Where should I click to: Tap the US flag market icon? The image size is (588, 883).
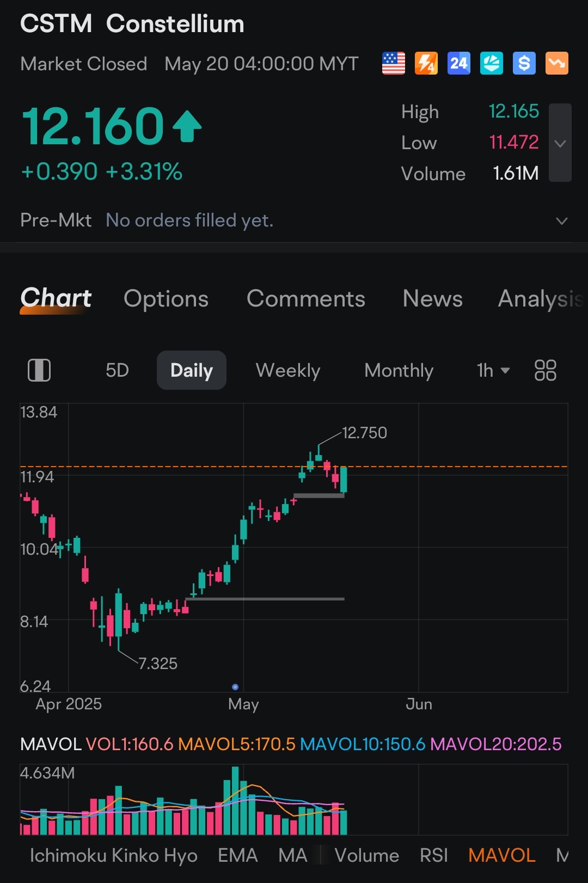(x=394, y=64)
